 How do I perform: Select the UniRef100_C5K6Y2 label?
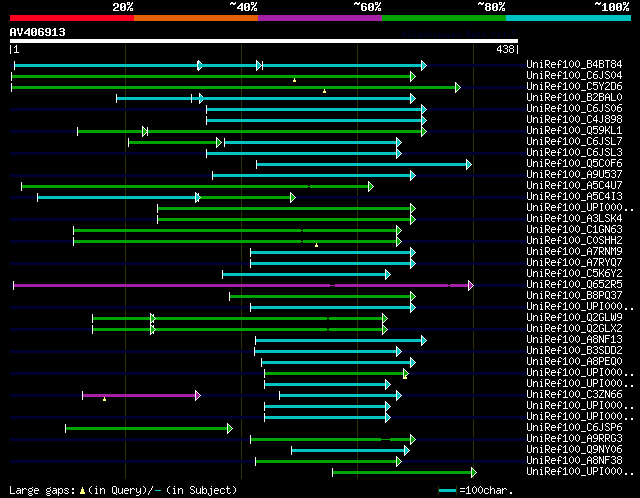[574, 273]
